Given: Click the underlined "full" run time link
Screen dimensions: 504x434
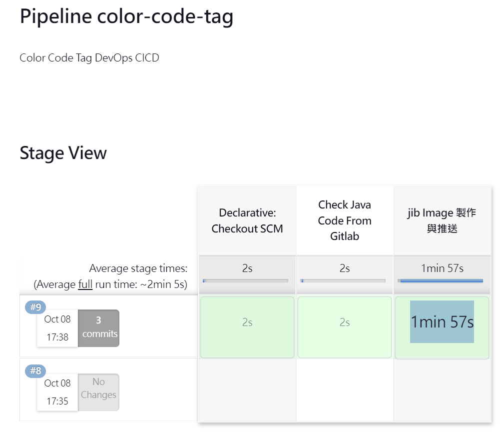Looking at the screenshot, I should pos(85,285).
